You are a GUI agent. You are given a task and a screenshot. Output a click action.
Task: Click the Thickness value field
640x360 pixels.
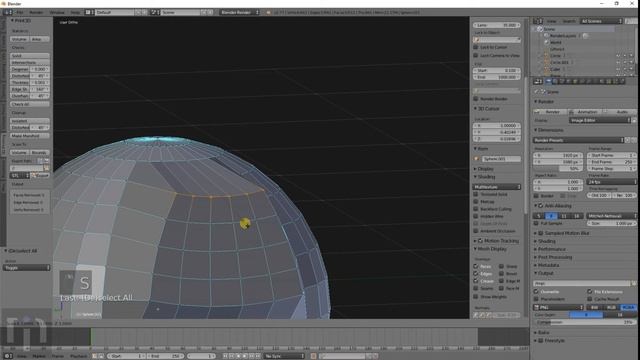[x=40, y=82]
